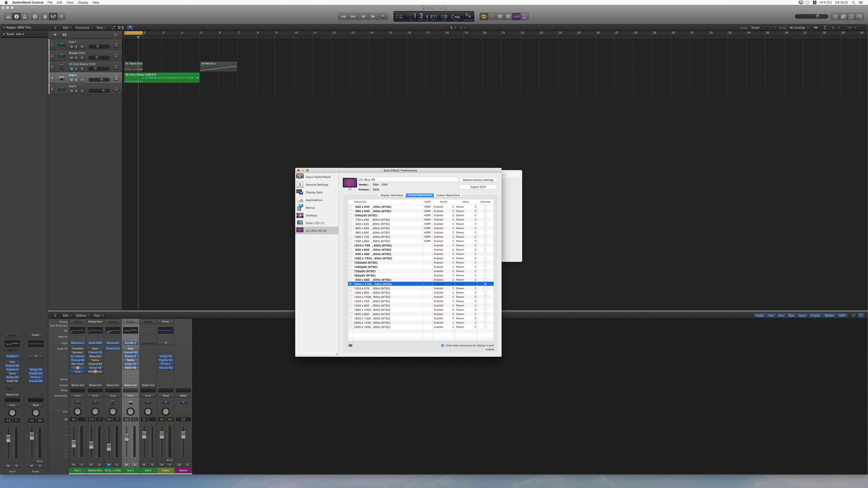The height and width of the screenshot is (488, 868).
Task: Toggle Show best resolutions for display in bold
Action: pos(442,345)
